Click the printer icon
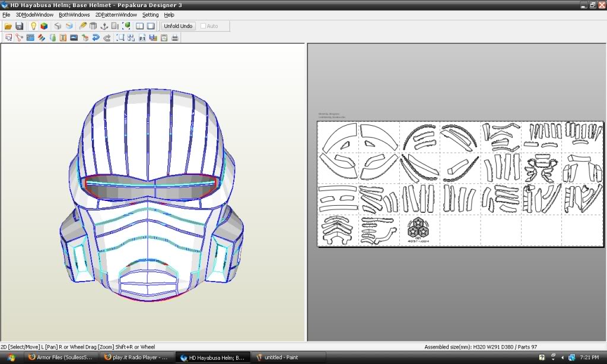 [x=174, y=37]
